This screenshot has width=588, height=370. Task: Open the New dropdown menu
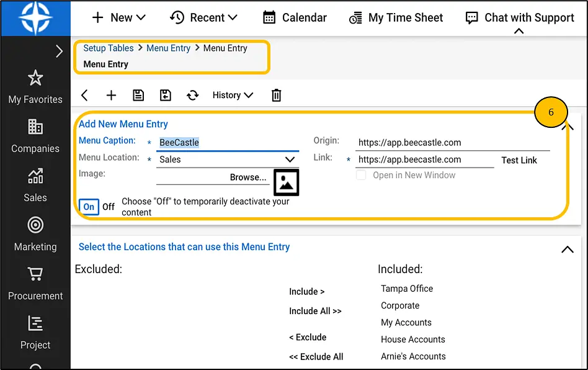click(x=119, y=17)
